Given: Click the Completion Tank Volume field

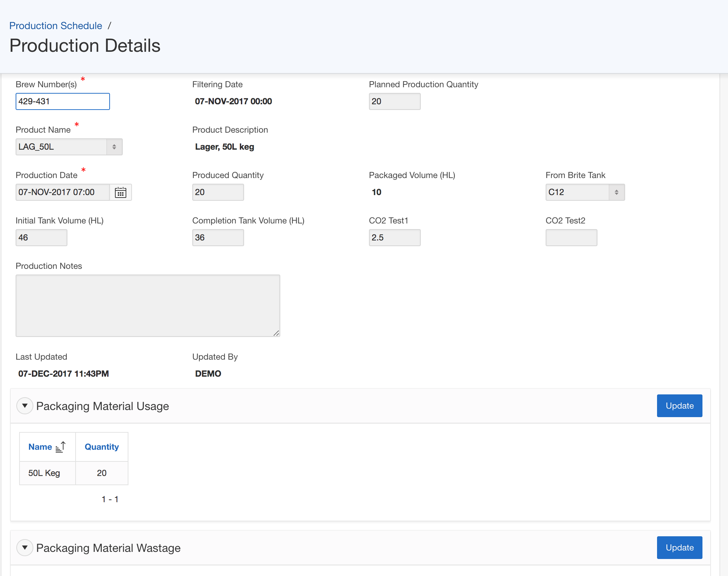Looking at the screenshot, I should click(x=218, y=238).
